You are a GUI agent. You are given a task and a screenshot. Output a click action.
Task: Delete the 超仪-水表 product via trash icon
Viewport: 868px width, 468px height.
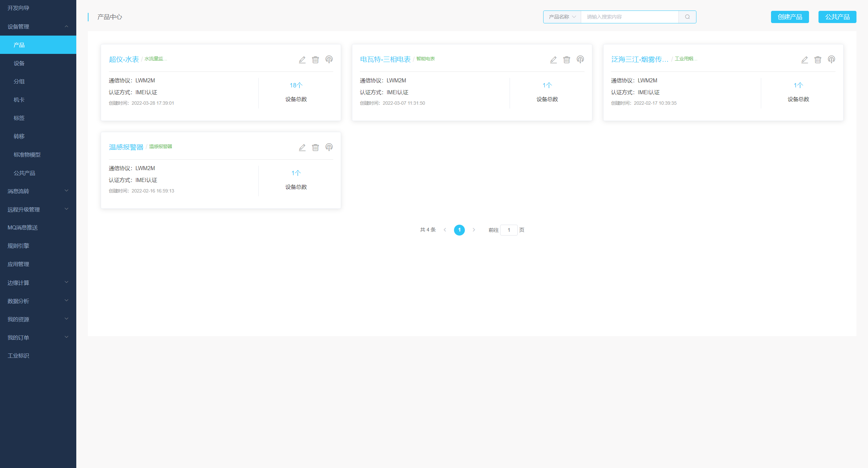tap(315, 60)
